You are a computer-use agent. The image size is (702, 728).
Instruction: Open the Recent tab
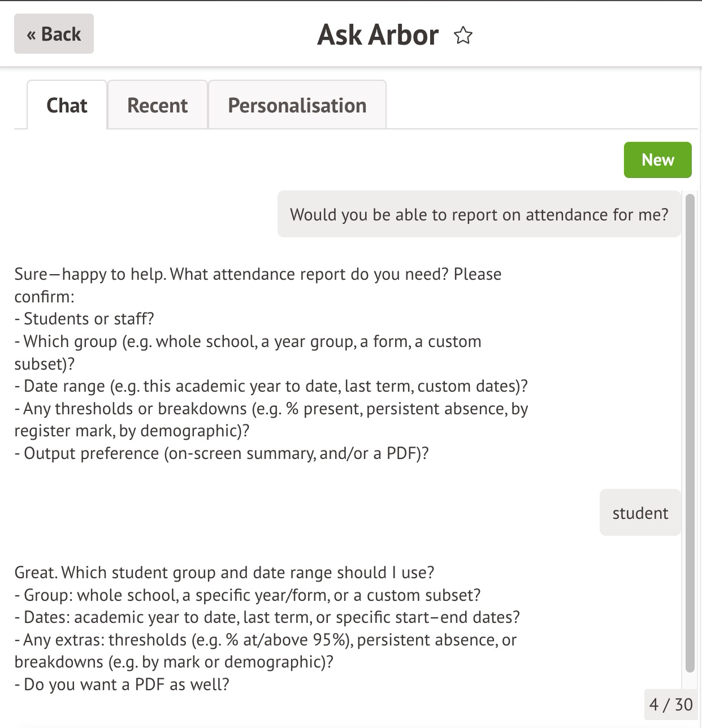click(x=157, y=106)
